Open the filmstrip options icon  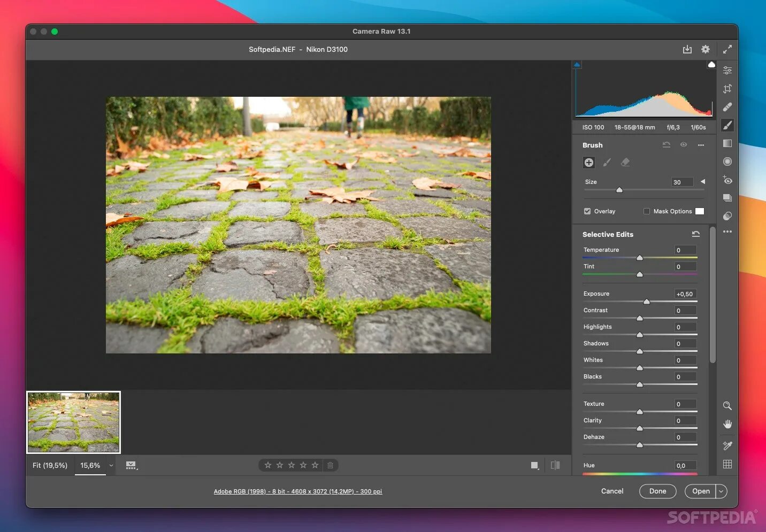pos(131,466)
